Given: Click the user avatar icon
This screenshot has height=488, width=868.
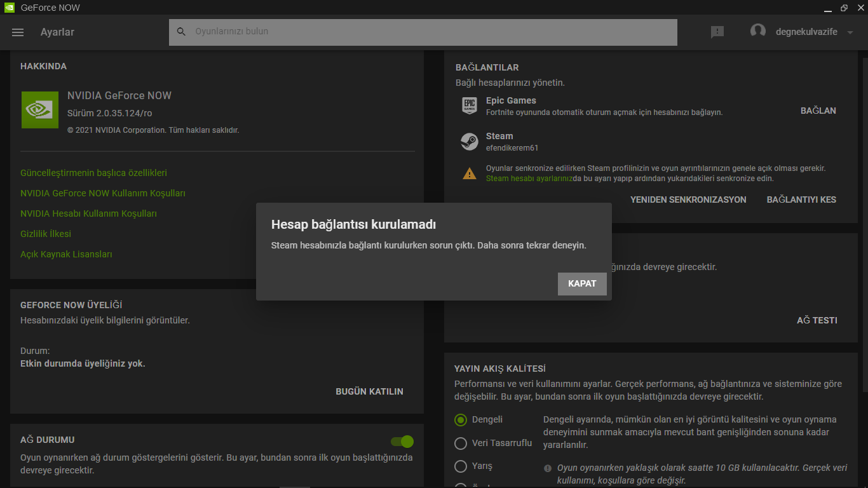Looking at the screenshot, I should pos(758,31).
